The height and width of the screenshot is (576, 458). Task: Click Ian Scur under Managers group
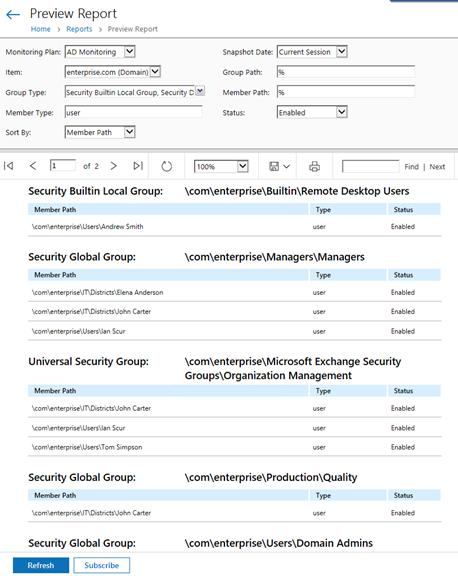(x=78, y=331)
